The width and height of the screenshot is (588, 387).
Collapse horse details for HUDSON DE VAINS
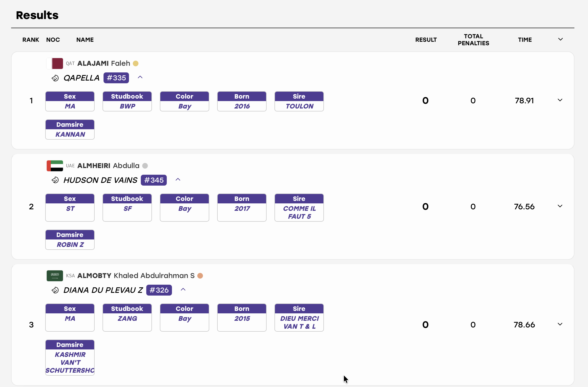click(178, 180)
